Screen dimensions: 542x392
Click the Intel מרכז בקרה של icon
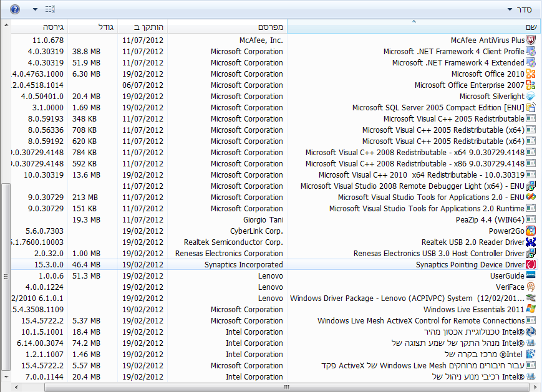(x=531, y=355)
